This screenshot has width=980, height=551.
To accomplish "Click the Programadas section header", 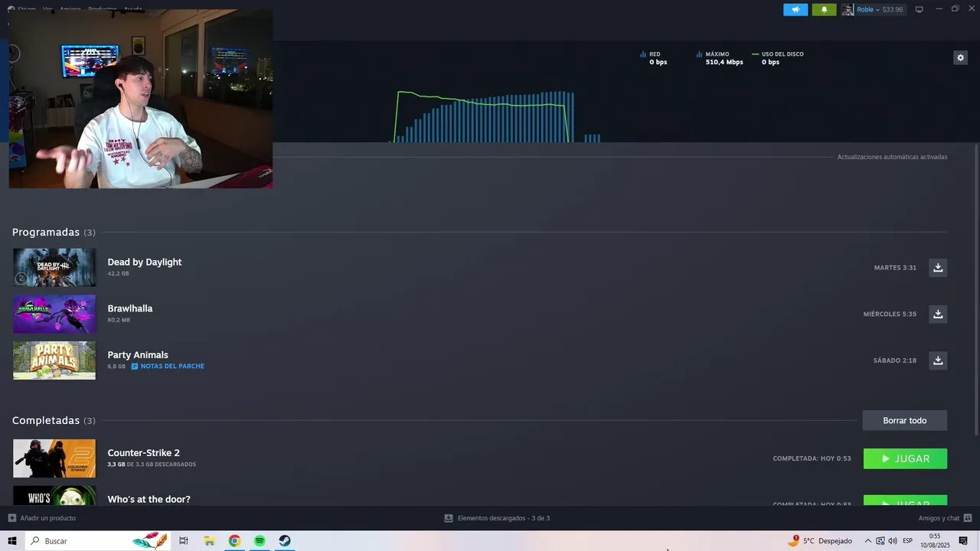I will click(54, 232).
